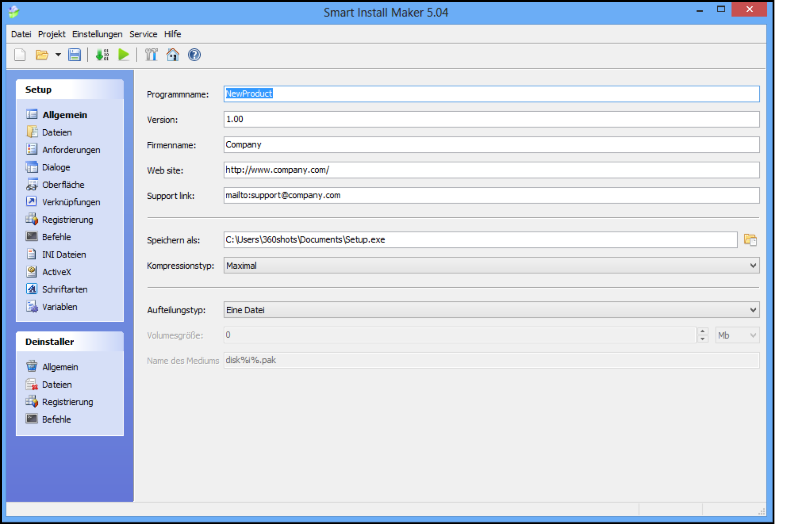Click the Help question mark icon

(194, 55)
